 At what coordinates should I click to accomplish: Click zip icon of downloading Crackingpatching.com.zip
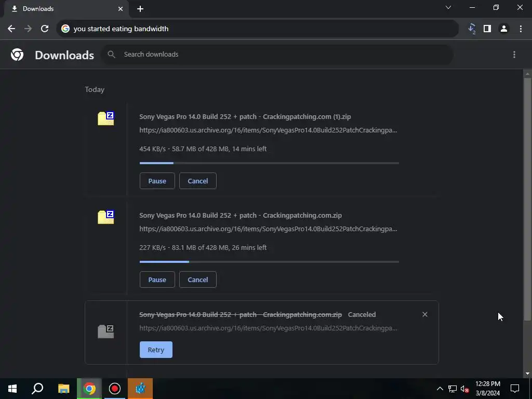pyautogui.click(x=106, y=217)
